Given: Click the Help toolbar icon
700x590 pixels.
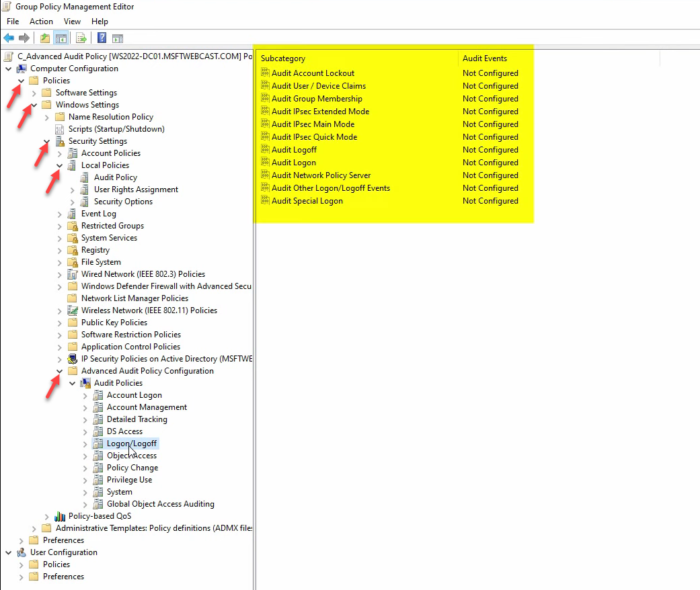Looking at the screenshot, I should tap(102, 38).
